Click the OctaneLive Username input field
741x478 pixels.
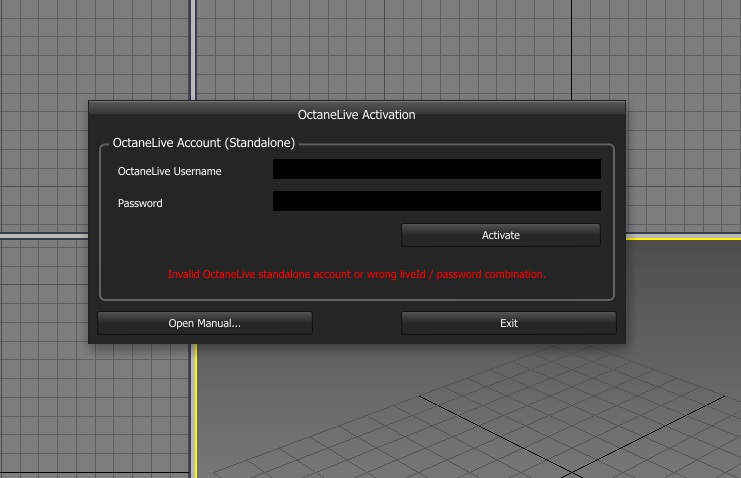coord(437,169)
